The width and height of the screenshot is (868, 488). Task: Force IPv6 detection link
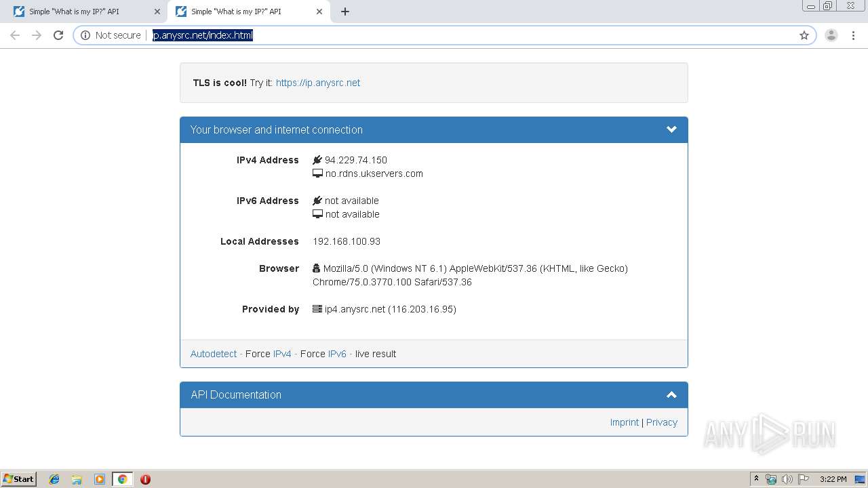[337, 354]
